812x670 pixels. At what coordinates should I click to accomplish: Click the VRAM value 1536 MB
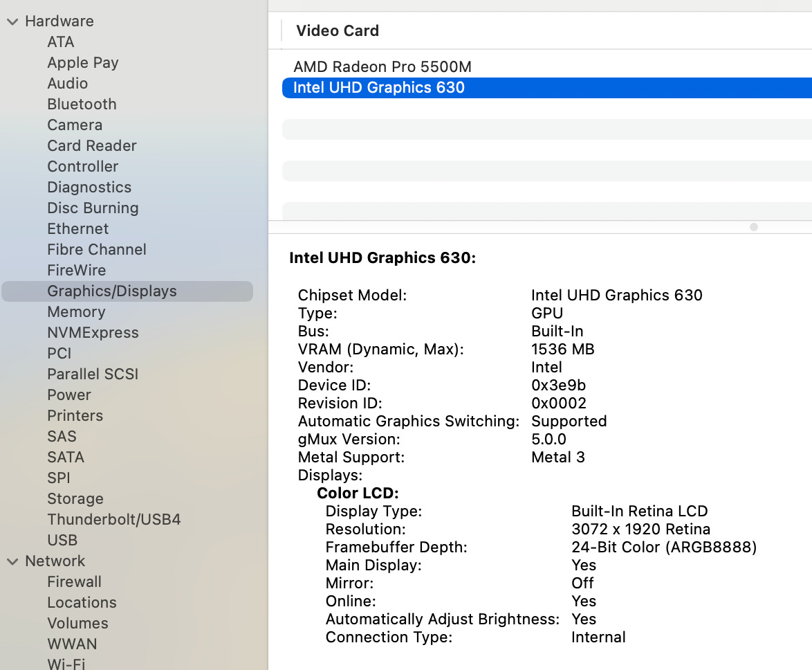click(x=562, y=349)
